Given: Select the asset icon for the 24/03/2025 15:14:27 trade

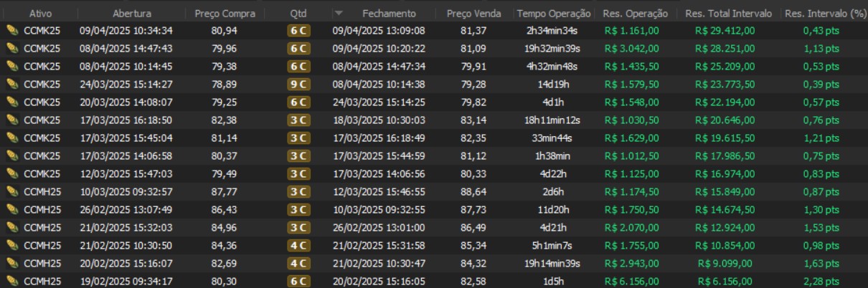Looking at the screenshot, I should pyautogui.click(x=12, y=84).
